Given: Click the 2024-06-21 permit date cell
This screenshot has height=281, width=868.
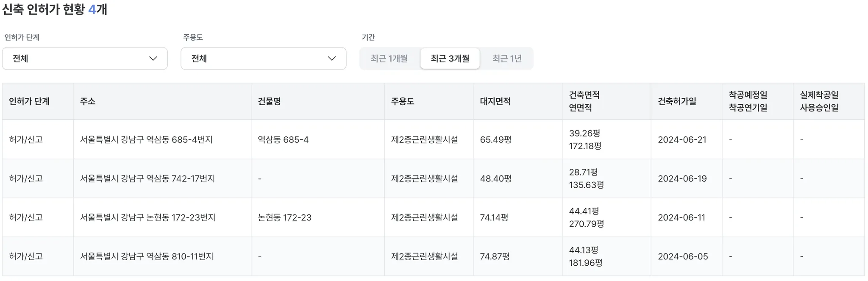Looking at the screenshot, I should point(682,139).
